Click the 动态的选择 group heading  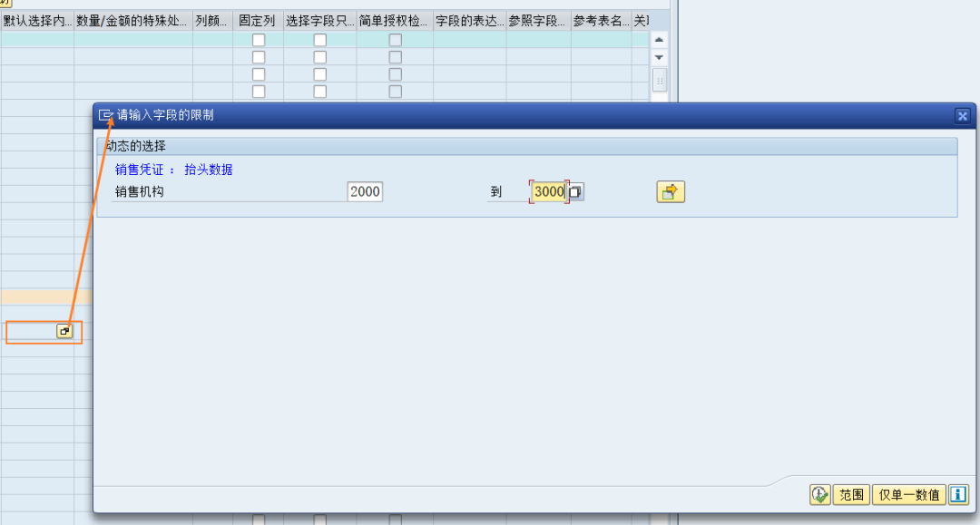[135, 146]
